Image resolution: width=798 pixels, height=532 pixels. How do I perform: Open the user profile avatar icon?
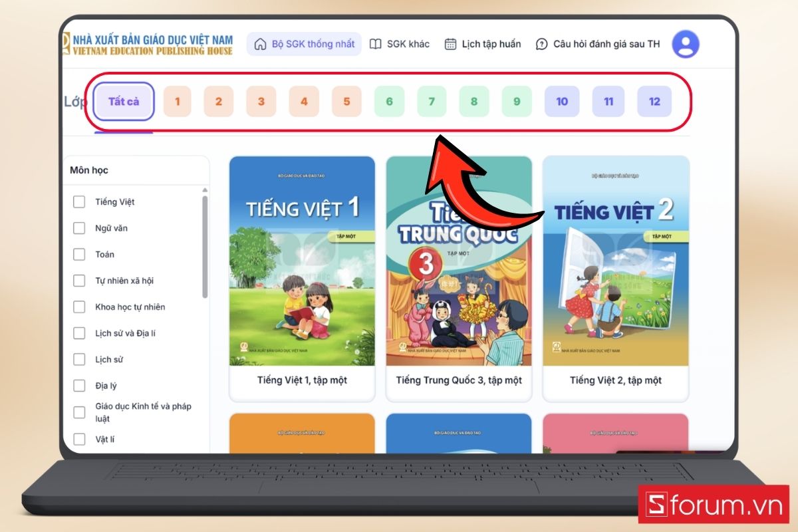coord(686,45)
